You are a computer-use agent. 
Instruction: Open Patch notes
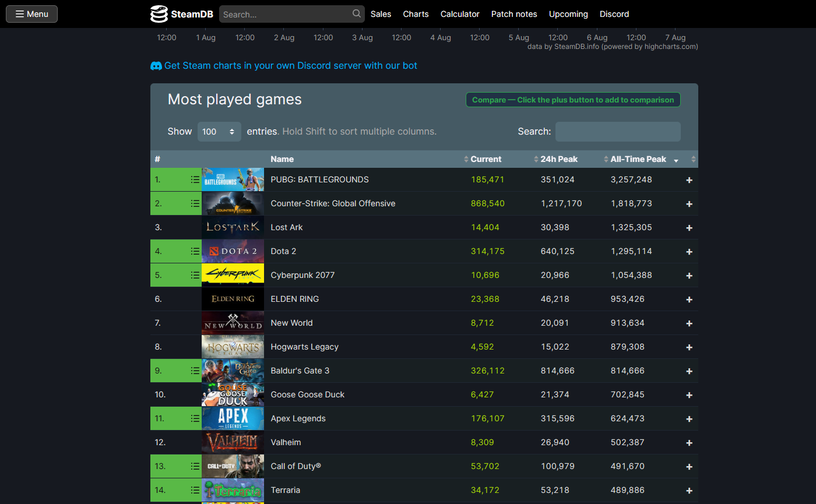(514, 14)
